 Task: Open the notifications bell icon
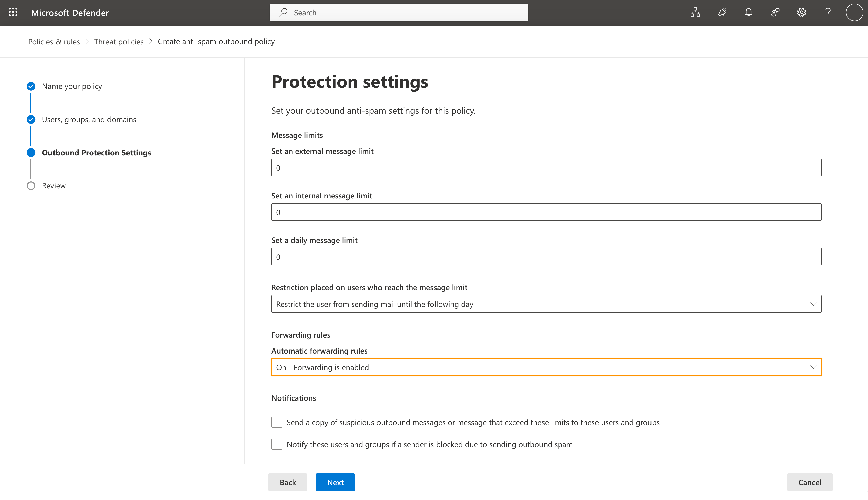coord(748,12)
